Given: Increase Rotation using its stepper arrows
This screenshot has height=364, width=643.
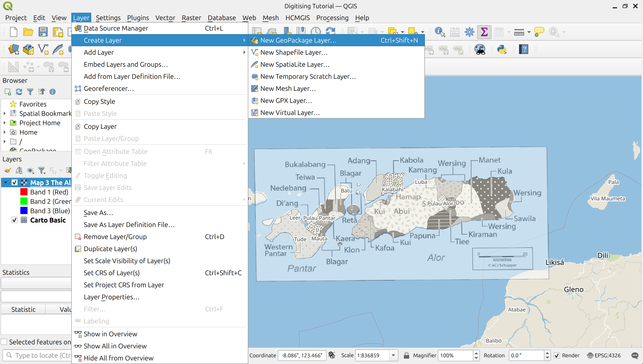Looking at the screenshot, I should tap(547, 353).
